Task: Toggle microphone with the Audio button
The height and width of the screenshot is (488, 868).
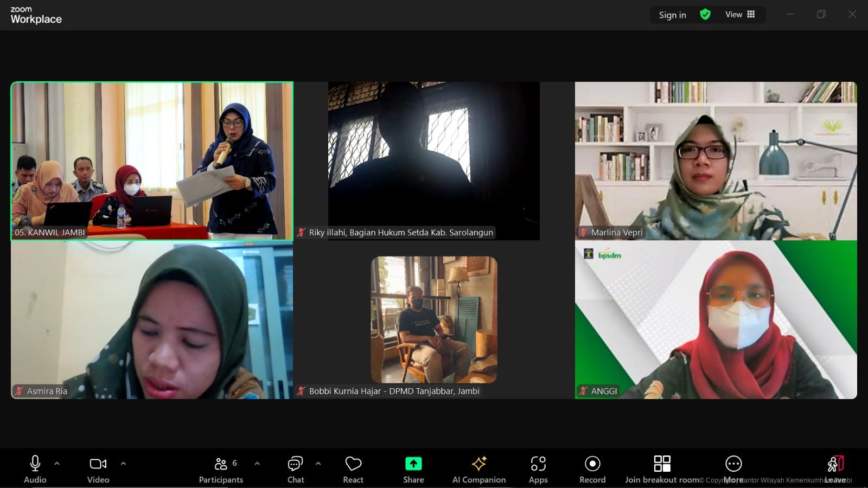Action: pos(35,469)
